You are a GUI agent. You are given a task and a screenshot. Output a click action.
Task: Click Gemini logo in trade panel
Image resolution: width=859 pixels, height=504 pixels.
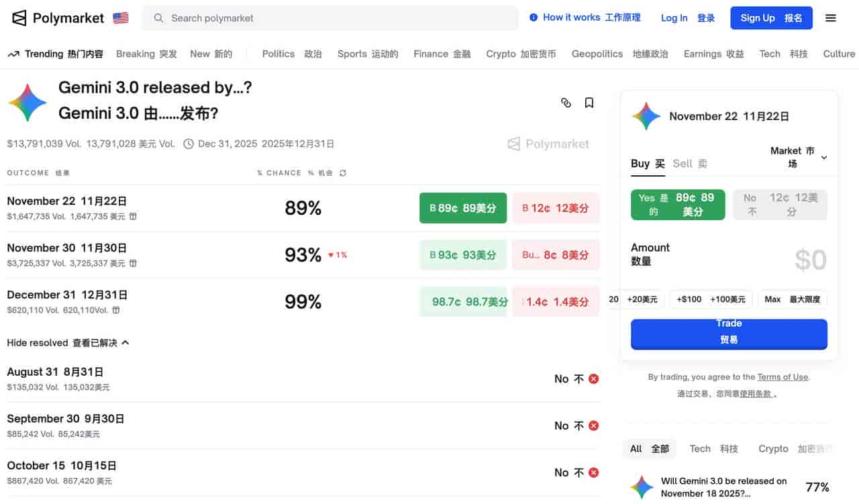[646, 116]
